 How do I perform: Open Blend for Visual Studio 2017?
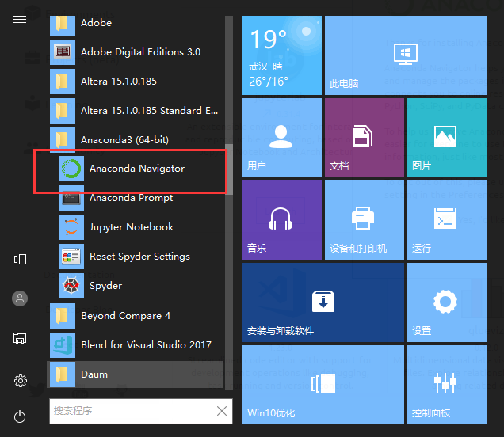136,345
